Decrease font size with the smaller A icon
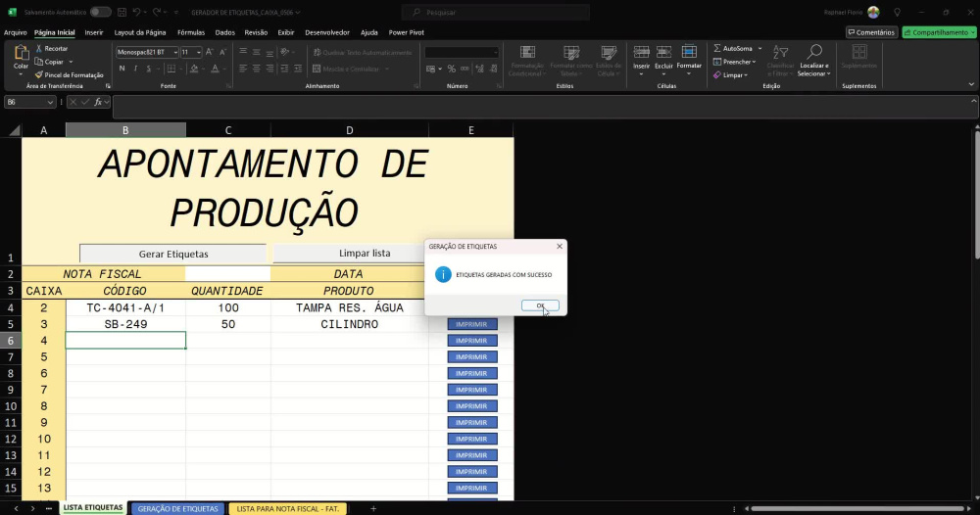Viewport: 980px width, 515px height. [x=222, y=53]
